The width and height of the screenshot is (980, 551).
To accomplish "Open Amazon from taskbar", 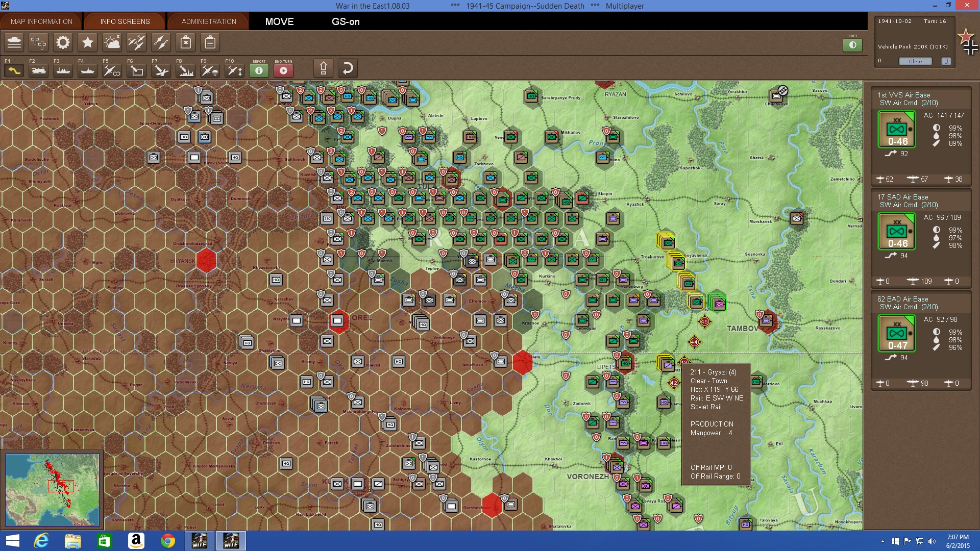I will coord(136,541).
